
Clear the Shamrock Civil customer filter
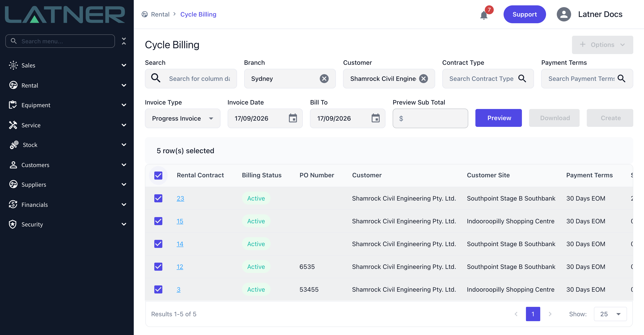tap(423, 79)
